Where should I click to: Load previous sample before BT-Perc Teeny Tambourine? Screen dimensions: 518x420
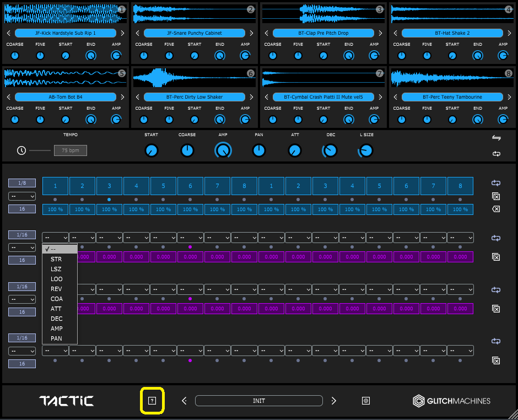[x=396, y=97]
